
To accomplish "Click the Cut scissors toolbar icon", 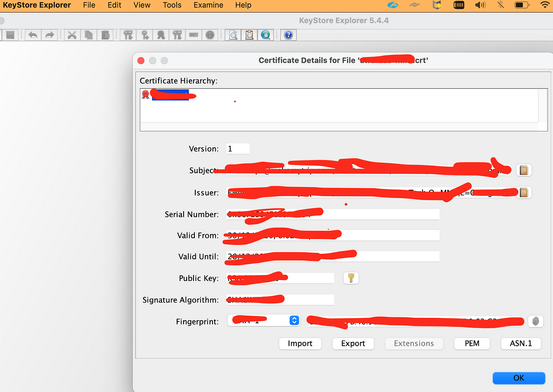I will [x=72, y=35].
